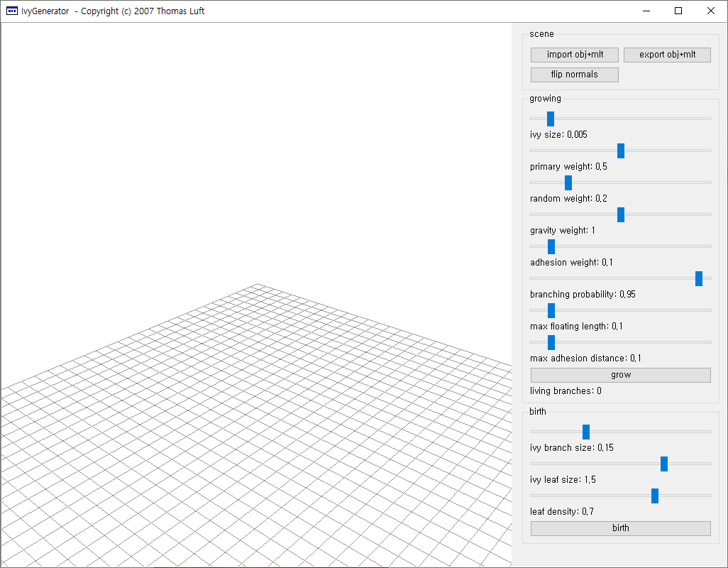Click the 'adhesion weight: 0,1' label
Viewport: 728px width, 568px height.
click(571, 263)
